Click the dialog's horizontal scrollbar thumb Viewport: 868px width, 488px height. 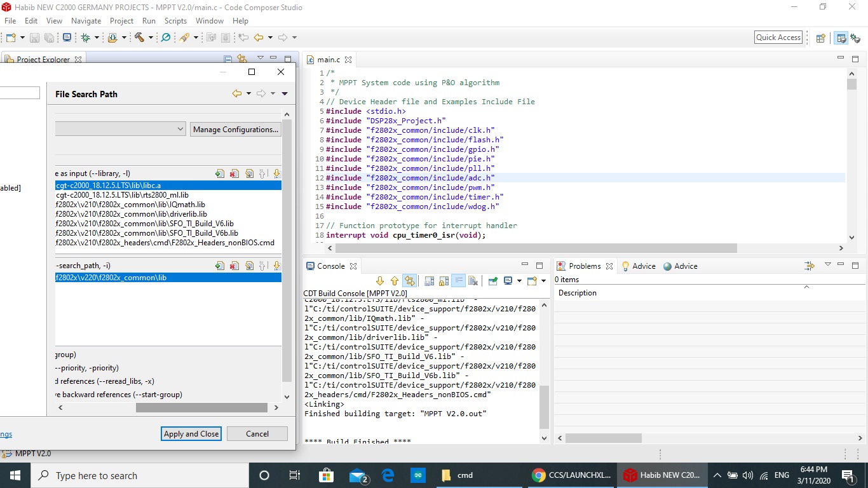[201, 407]
